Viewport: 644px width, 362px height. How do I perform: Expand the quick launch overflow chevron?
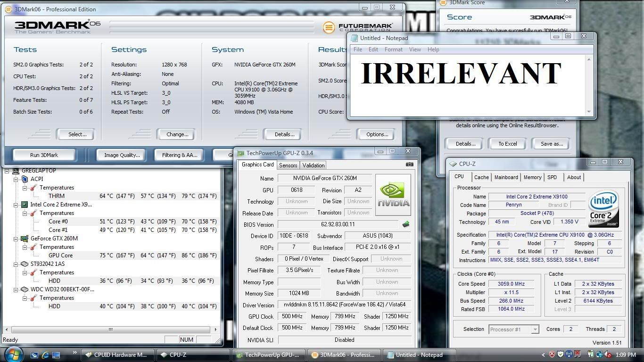[x=74, y=353]
